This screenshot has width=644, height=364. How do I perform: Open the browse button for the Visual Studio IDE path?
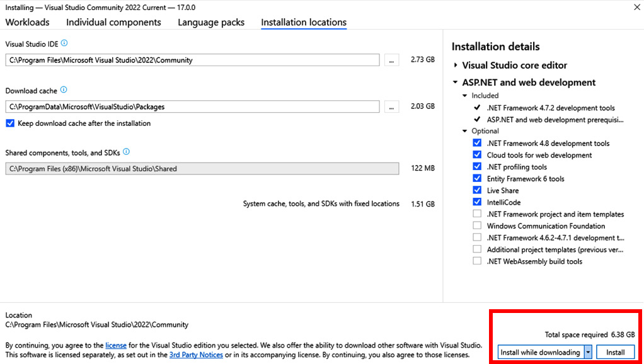(x=391, y=60)
